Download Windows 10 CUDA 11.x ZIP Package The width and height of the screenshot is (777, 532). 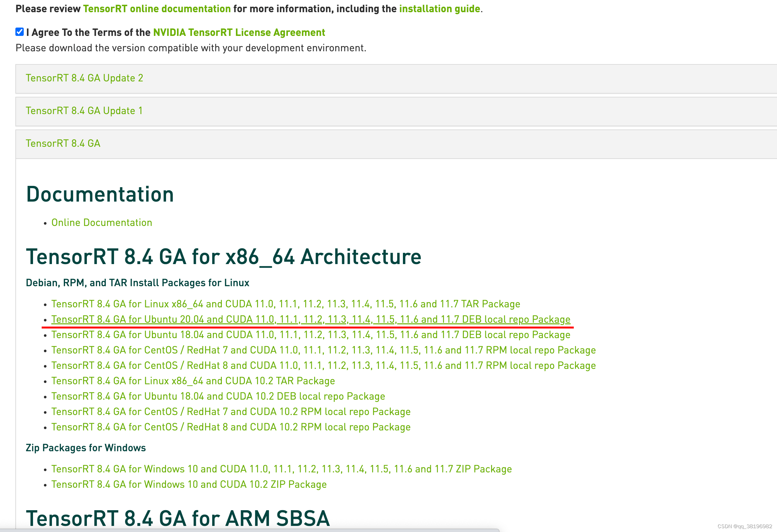click(281, 469)
